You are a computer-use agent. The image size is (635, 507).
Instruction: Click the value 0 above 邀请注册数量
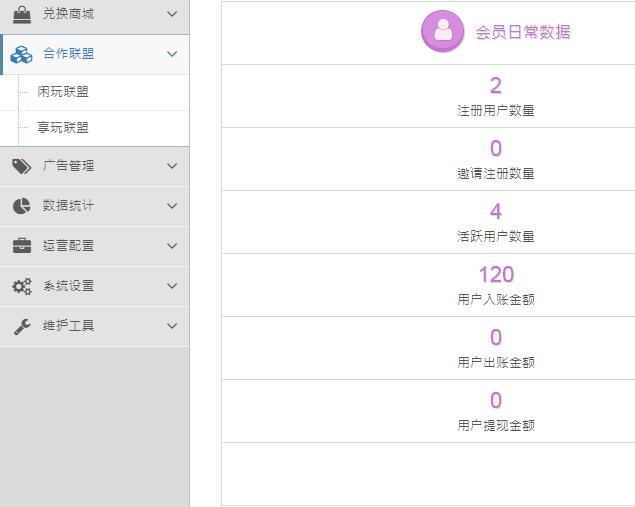[x=496, y=148]
